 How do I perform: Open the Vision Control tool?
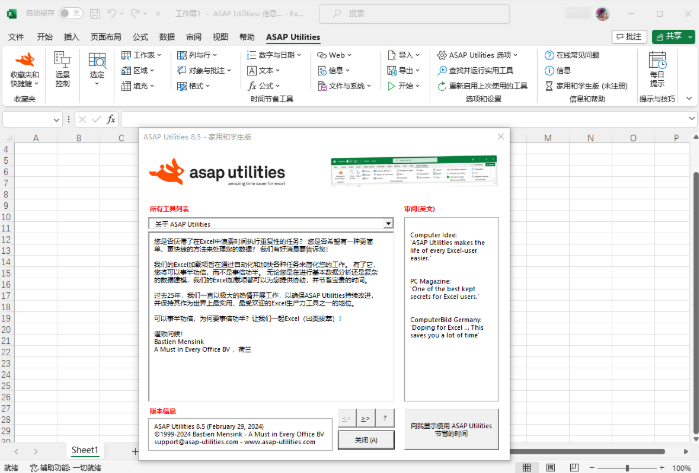tap(62, 70)
